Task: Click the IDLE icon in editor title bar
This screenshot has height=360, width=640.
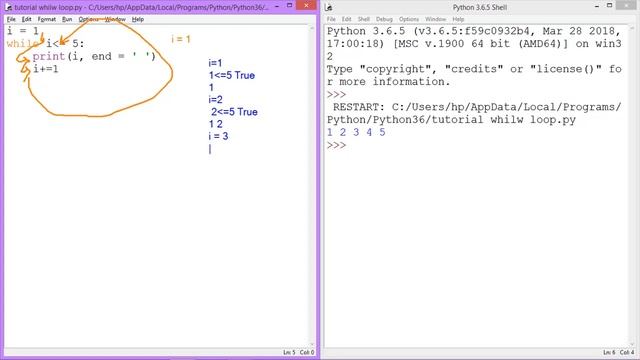Action: pyautogui.click(x=8, y=7)
